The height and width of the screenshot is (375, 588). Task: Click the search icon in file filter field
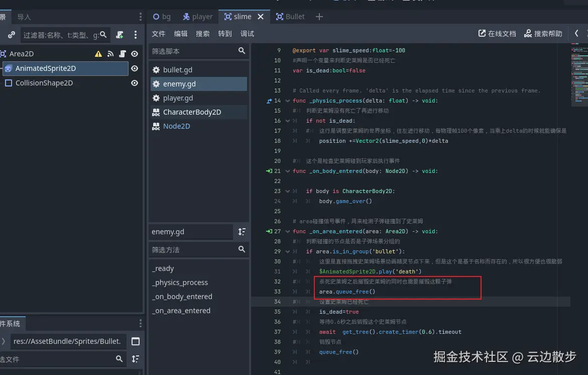point(119,359)
